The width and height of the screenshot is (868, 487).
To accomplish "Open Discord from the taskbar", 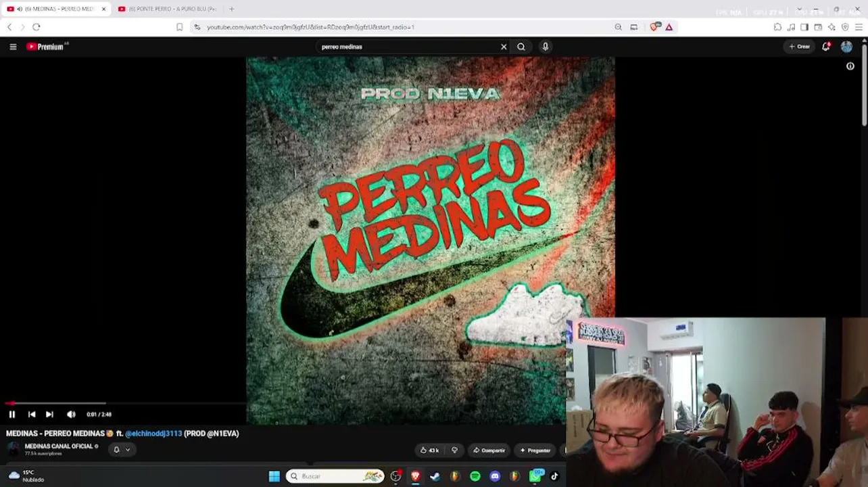I will point(495,476).
